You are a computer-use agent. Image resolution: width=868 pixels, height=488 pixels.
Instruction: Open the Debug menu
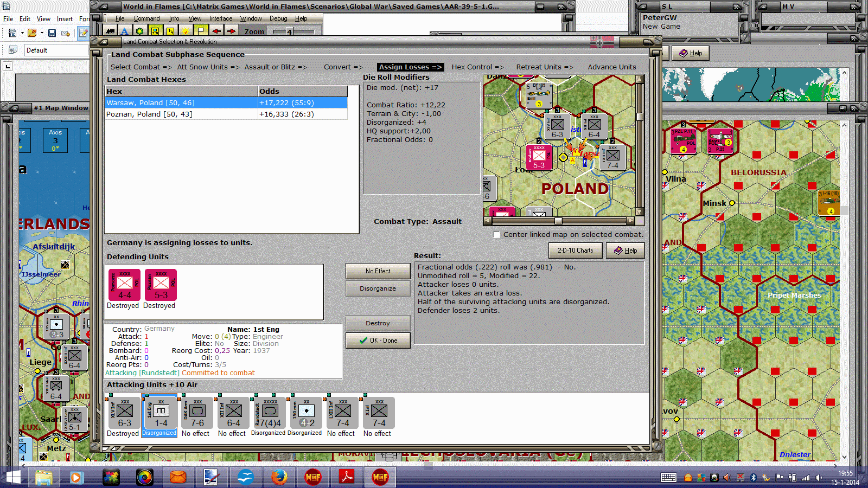click(x=278, y=18)
